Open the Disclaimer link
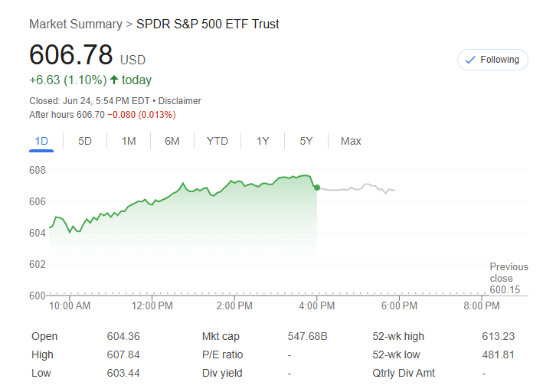Image resolution: width=543 pixels, height=392 pixels. pos(180,101)
